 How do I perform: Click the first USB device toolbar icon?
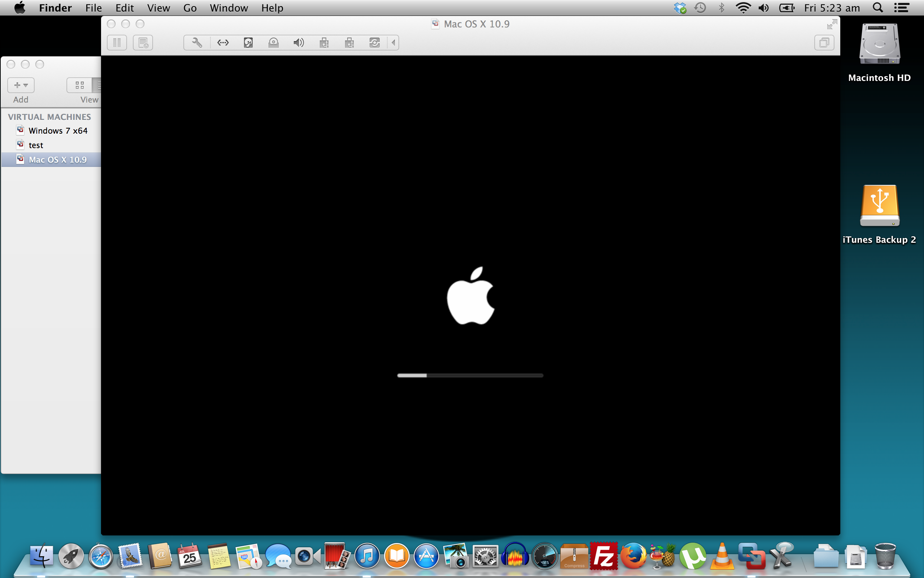(324, 42)
